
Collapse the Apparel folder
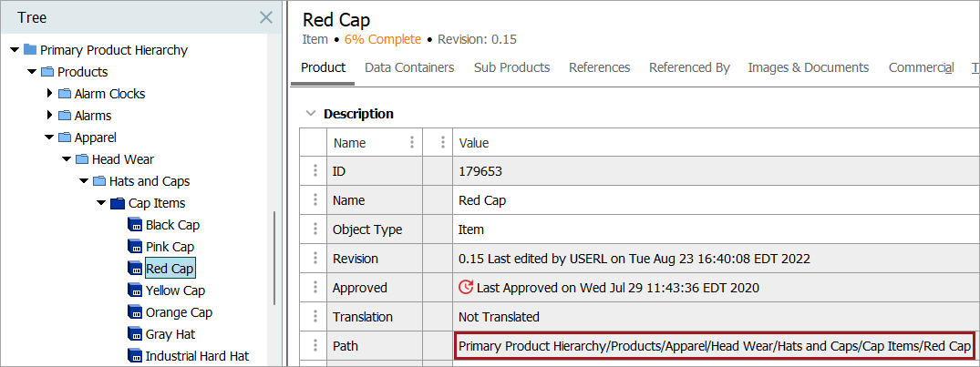(x=50, y=138)
